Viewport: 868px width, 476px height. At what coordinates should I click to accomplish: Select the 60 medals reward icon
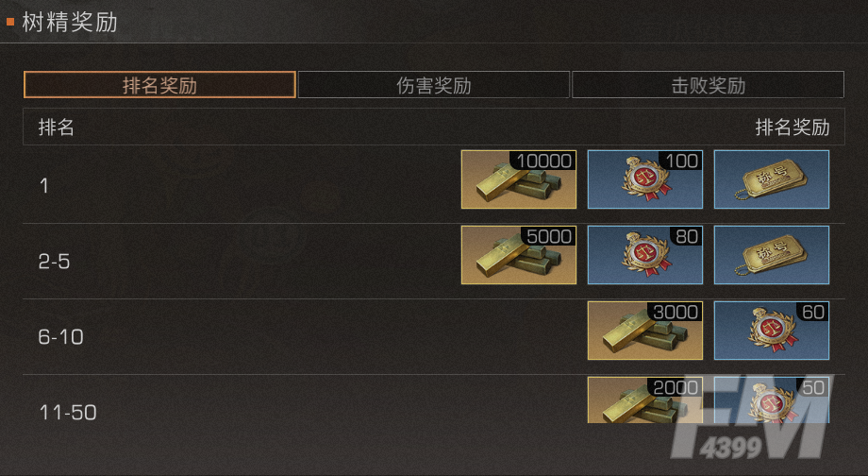[x=772, y=331]
